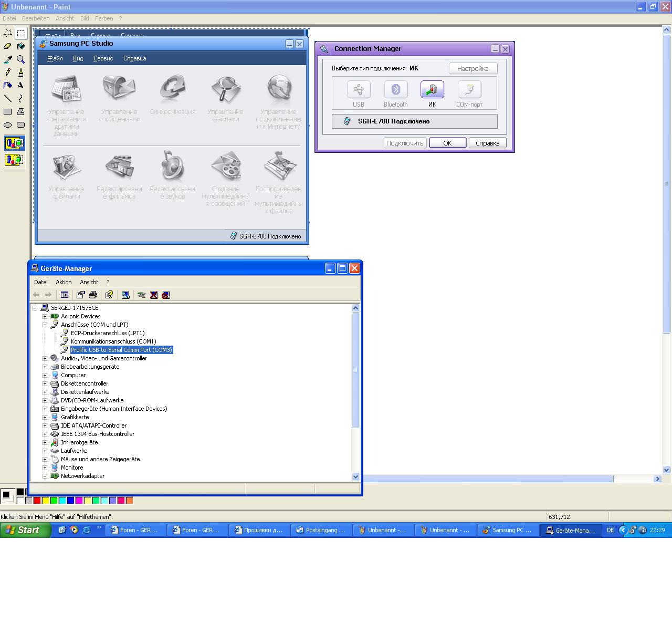Screen dimensions: 672x644
Task: Scan for hardware changes in Geräte-Manager toolbar
Action: [x=125, y=295]
